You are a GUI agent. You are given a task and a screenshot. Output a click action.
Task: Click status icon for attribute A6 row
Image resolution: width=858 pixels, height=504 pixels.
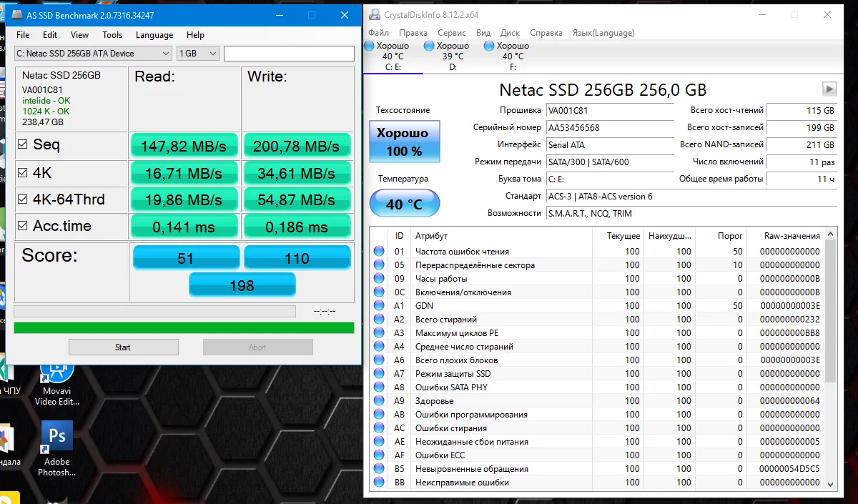tap(379, 360)
